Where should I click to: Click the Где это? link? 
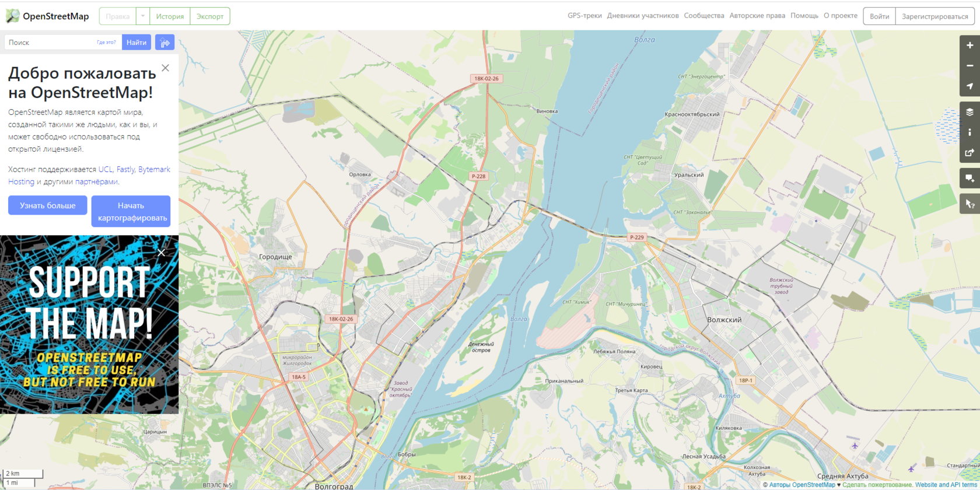pyautogui.click(x=106, y=43)
